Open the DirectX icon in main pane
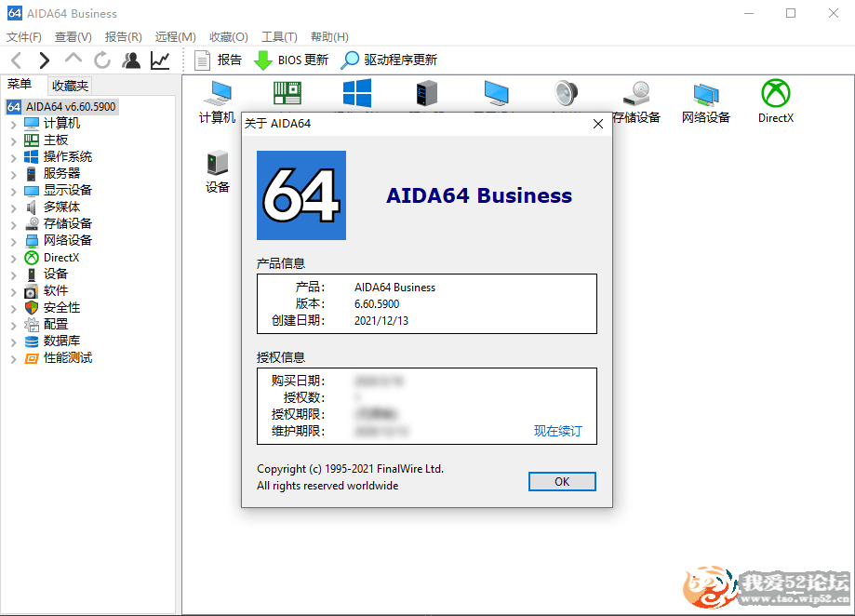Image resolution: width=855 pixels, height=616 pixels. tap(776, 102)
